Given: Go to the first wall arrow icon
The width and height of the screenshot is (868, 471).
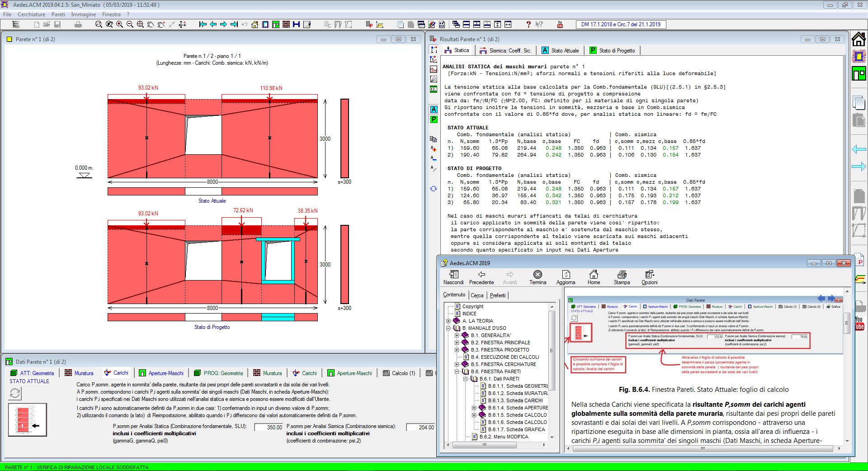Looking at the screenshot, I should point(203,24).
